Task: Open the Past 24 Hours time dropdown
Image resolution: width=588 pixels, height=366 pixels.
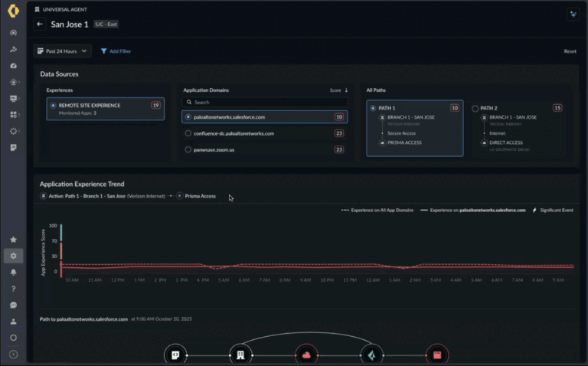Action: [62, 51]
